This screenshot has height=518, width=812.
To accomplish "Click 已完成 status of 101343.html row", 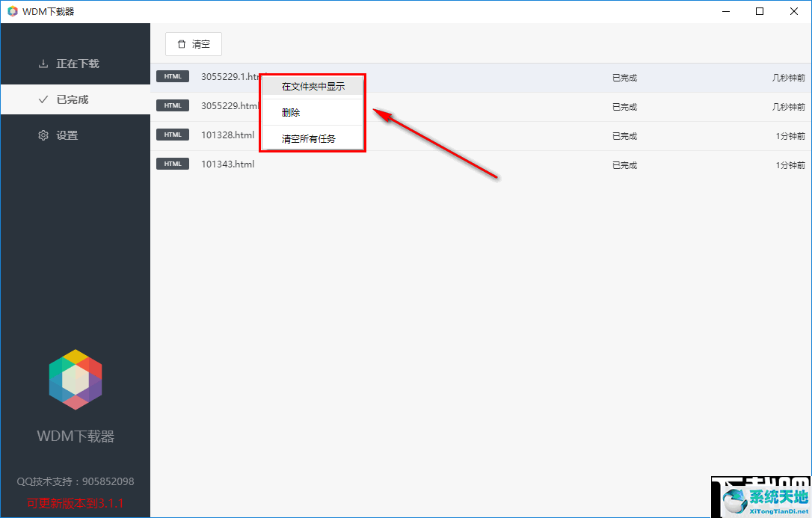I will click(624, 165).
